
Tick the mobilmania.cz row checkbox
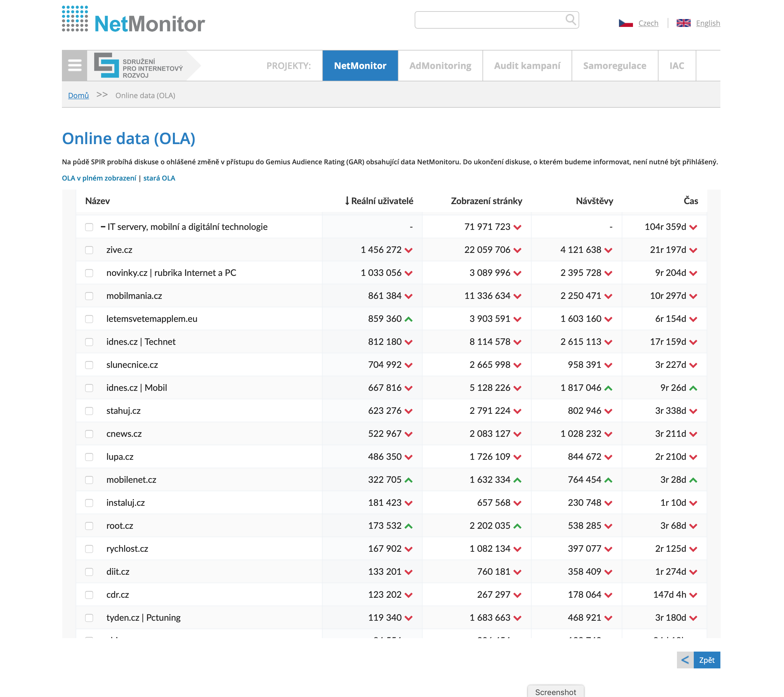point(89,296)
